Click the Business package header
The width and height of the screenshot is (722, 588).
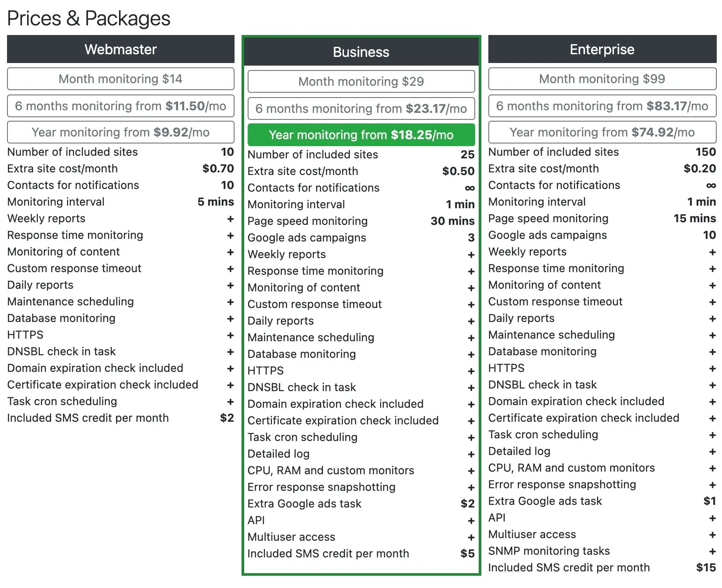361,52
